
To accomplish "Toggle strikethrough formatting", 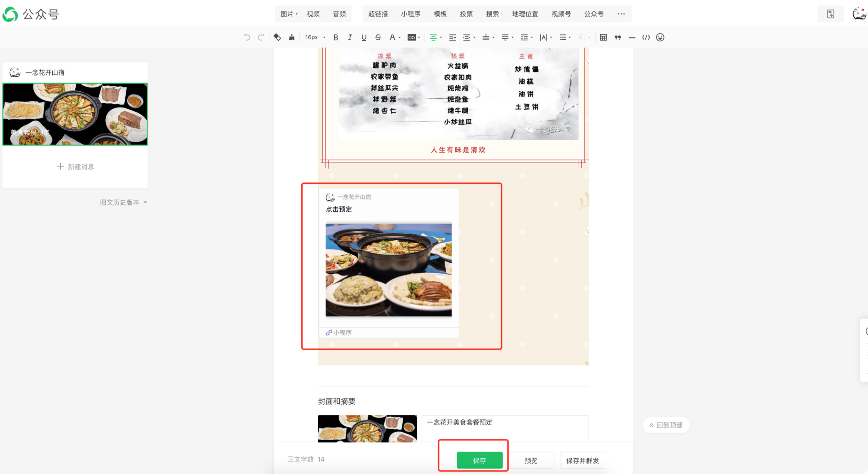I will point(378,37).
